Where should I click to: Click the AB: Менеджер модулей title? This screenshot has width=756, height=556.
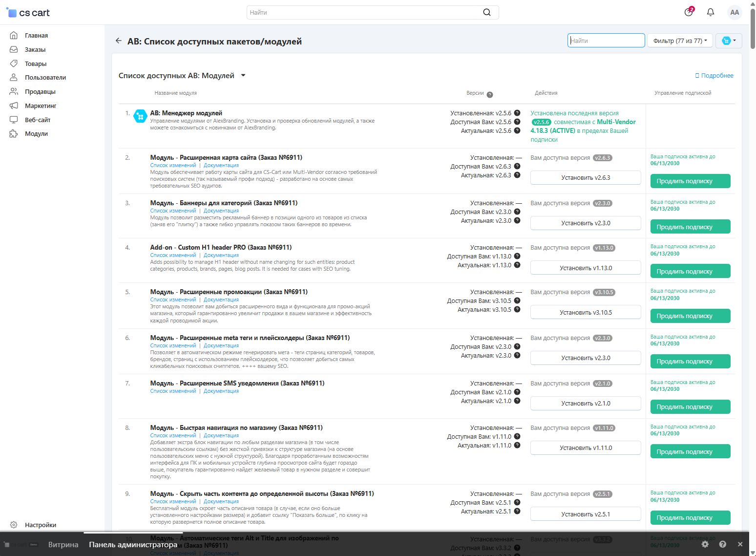pos(186,113)
